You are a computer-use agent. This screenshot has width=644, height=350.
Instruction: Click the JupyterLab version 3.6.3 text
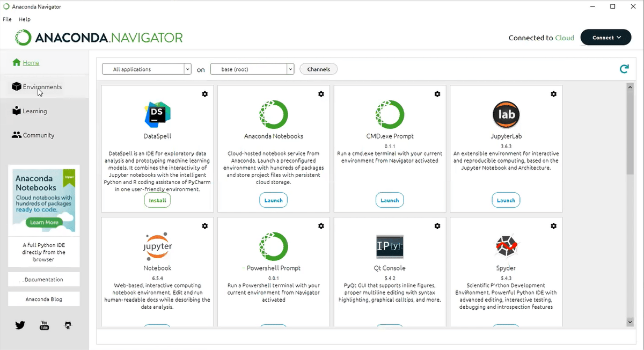[x=506, y=145]
